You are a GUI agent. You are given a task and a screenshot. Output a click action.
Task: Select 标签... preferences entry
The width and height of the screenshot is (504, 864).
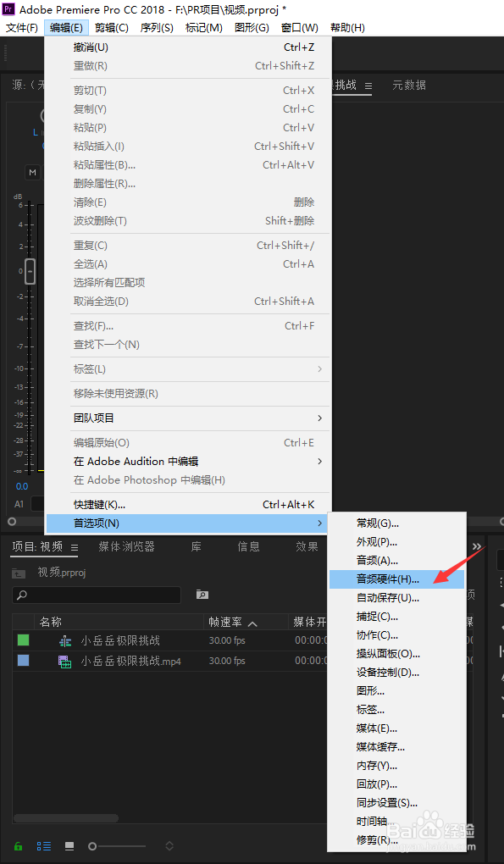[396, 710]
